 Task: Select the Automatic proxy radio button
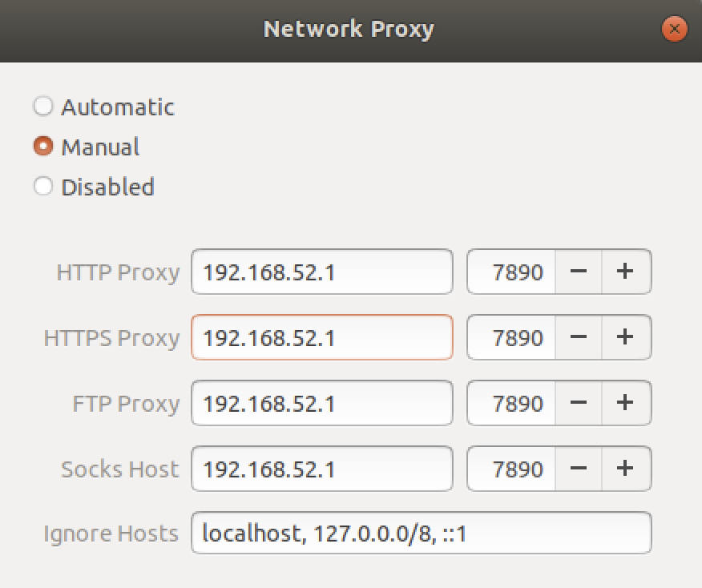(43, 107)
